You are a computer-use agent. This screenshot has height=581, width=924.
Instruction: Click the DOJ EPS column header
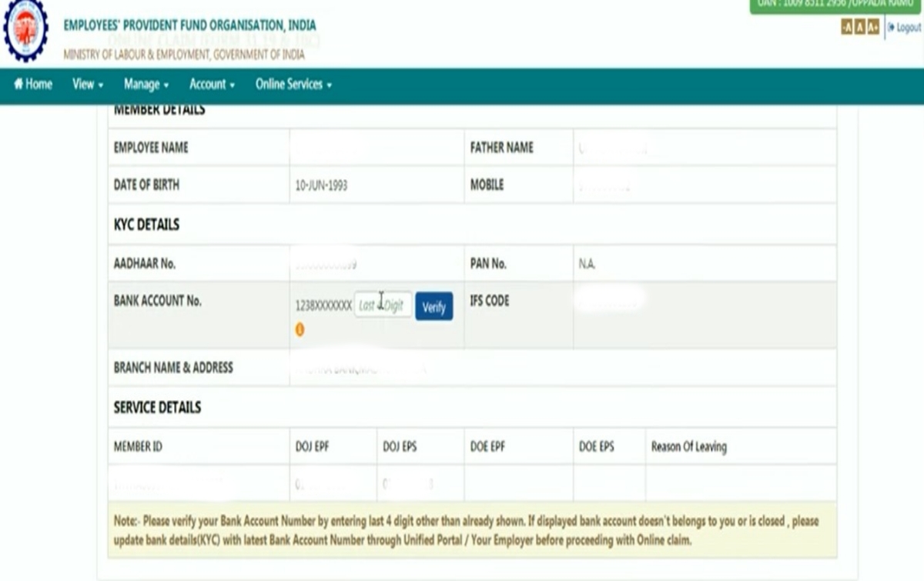pos(400,446)
